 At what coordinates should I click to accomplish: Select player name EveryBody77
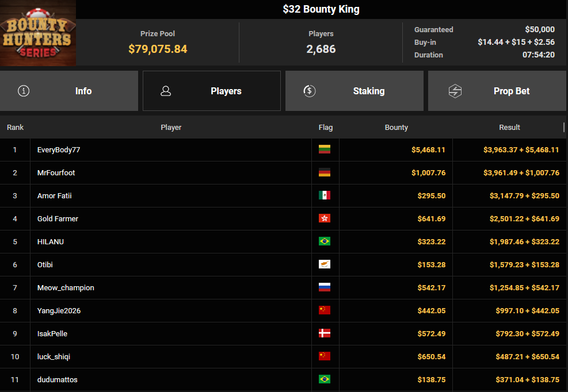pos(59,149)
